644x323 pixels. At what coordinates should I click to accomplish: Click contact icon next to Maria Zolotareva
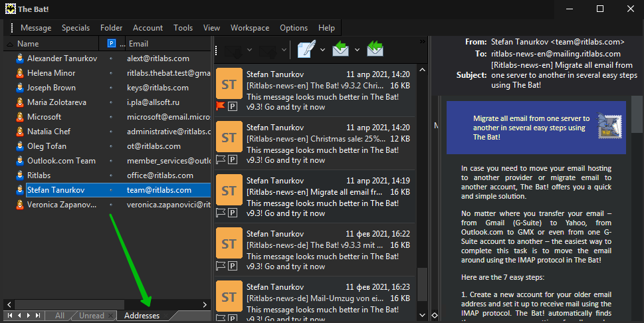[20, 102]
